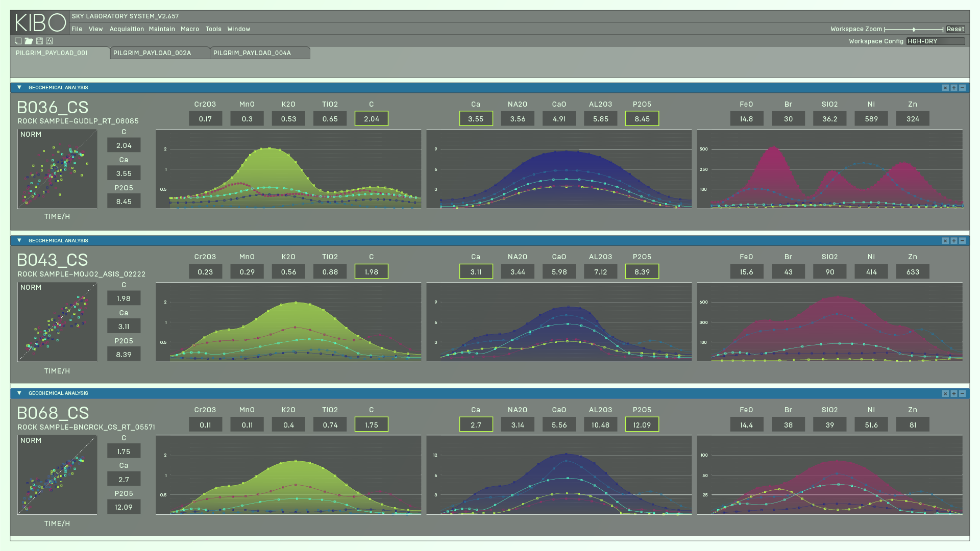The image size is (980, 551).
Task: Click the magenta area chart in B068_CS
Action: 830,474
